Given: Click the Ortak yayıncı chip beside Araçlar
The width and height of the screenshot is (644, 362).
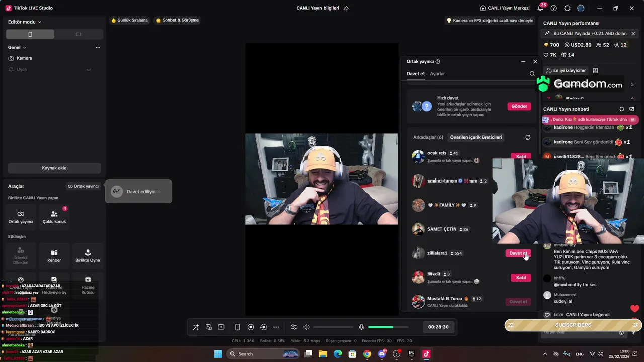Looking at the screenshot, I should point(84,186).
